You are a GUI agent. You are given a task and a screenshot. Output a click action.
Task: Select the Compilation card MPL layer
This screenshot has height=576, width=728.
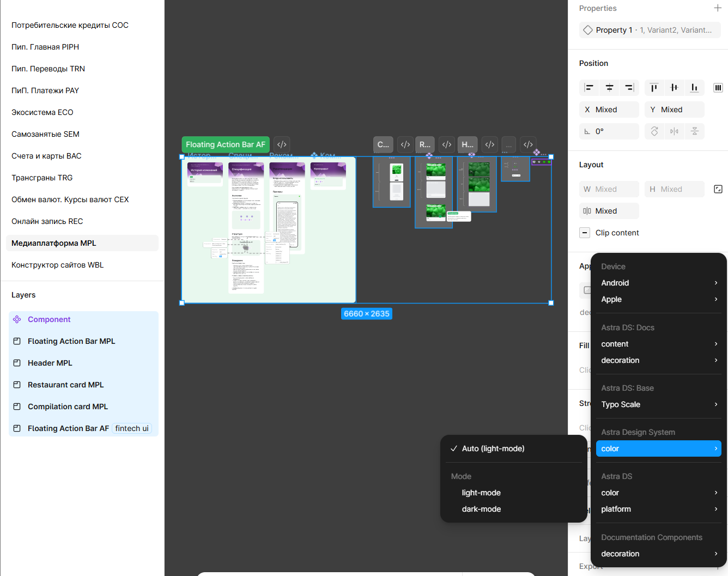[83, 407]
